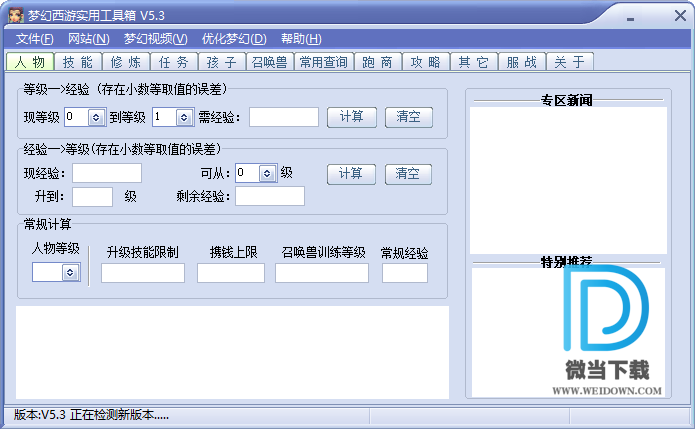The height and width of the screenshot is (429, 695).
Task: Click the 可从 level spinner arrows
Action: [x=267, y=173]
